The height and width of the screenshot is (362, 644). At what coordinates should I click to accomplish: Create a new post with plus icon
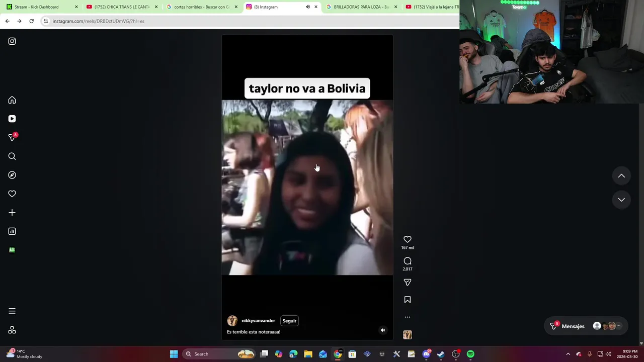[12, 213]
